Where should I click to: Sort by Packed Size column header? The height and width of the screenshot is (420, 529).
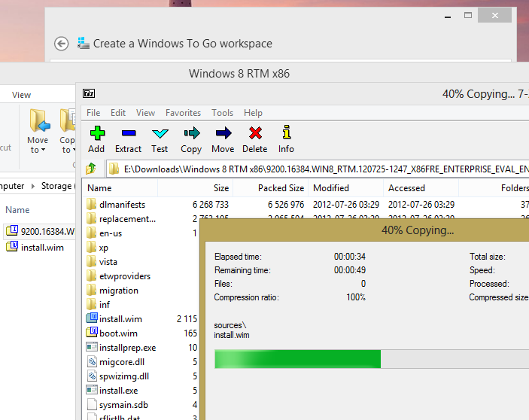coord(271,188)
